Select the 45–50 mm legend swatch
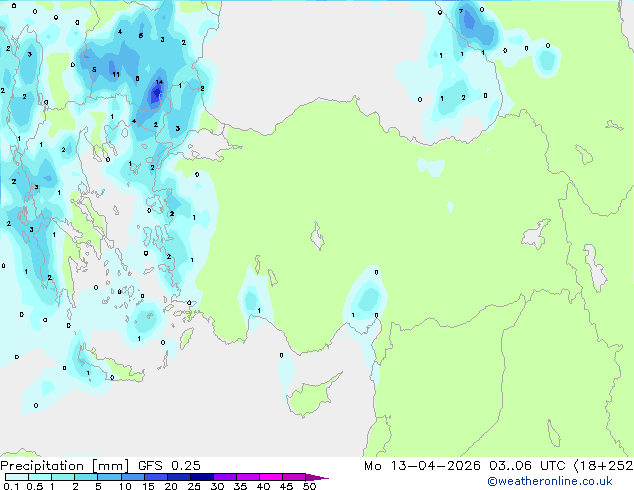 [294, 477]
